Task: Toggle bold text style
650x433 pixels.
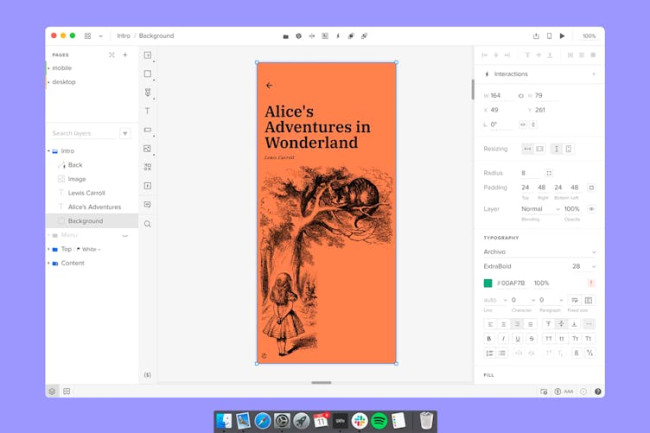Action: (489, 338)
